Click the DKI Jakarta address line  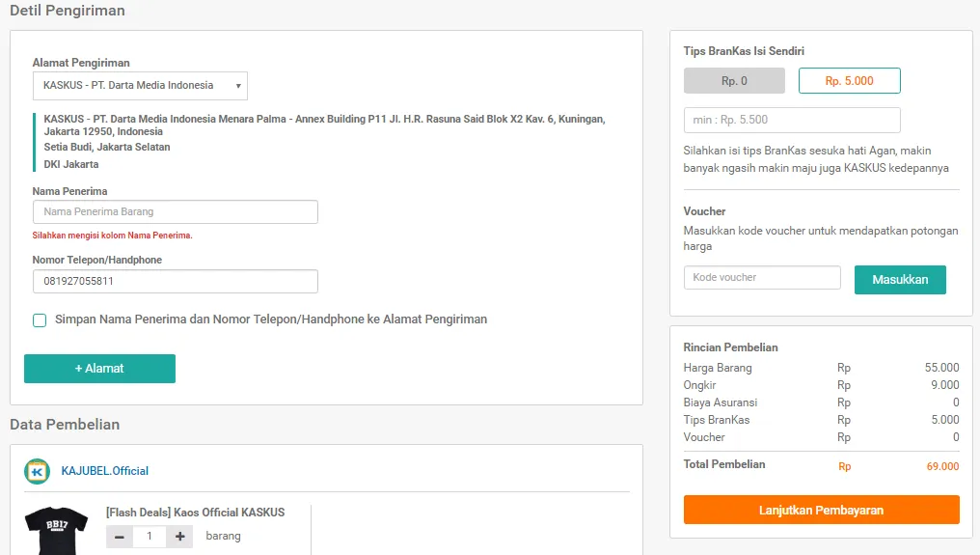[x=71, y=164]
